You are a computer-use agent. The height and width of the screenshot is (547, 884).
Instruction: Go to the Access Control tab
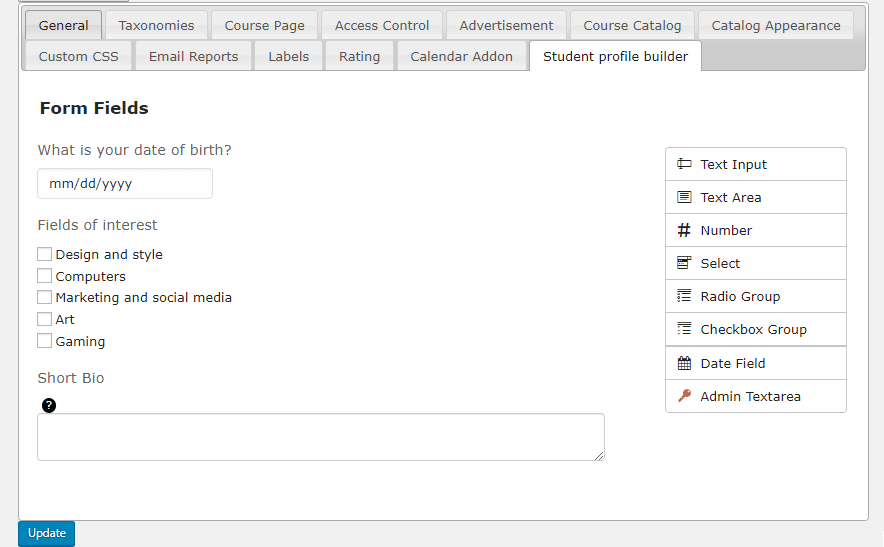click(x=382, y=25)
